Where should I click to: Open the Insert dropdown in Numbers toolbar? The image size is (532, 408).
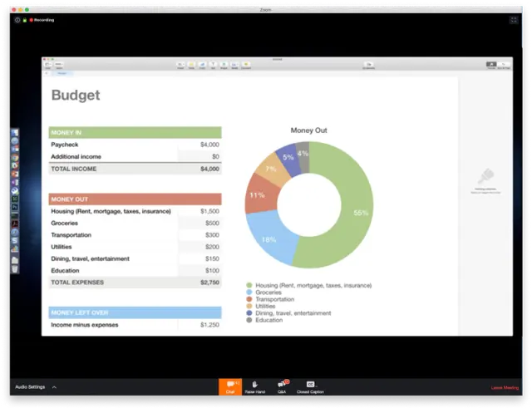click(180, 65)
